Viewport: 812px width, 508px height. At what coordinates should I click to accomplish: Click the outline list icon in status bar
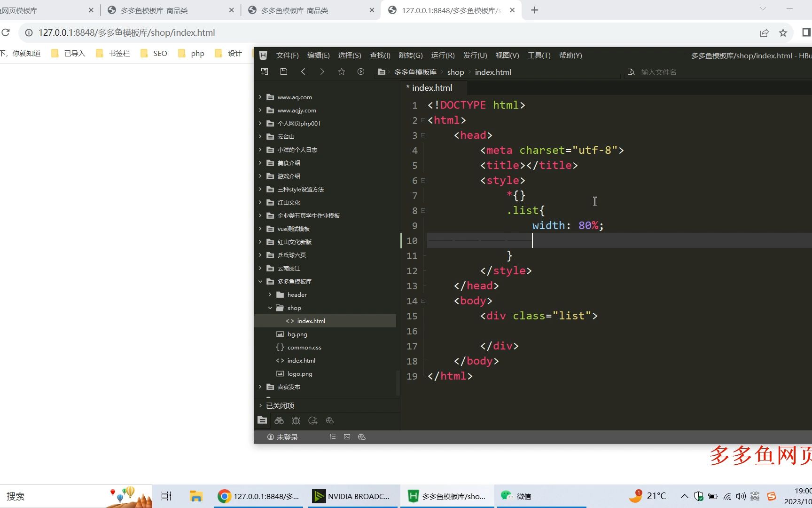click(333, 437)
